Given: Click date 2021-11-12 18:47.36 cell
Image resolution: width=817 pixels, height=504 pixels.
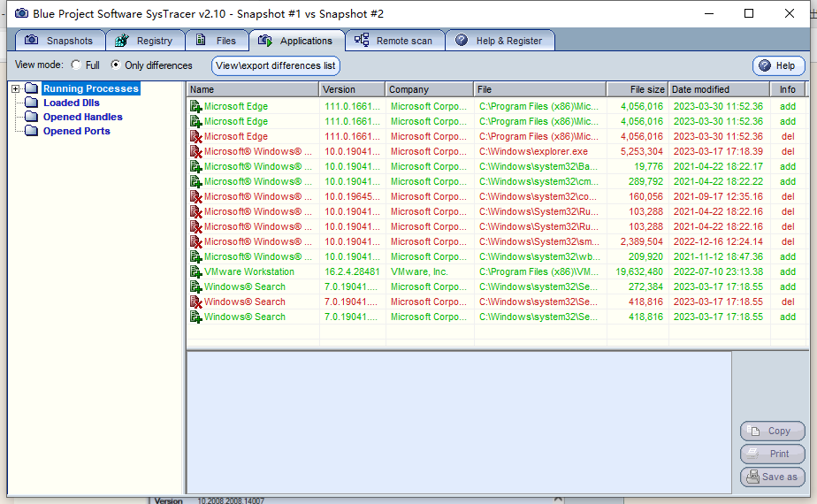Looking at the screenshot, I should (x=718, y=257).
